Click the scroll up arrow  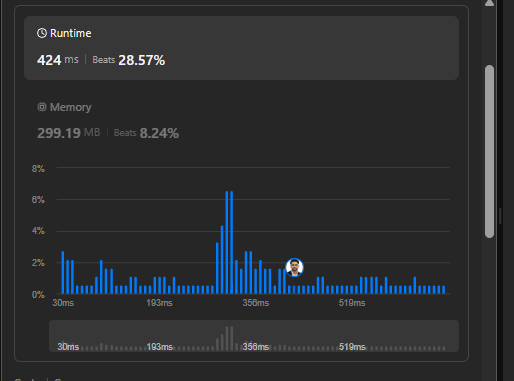coord(489,3)
